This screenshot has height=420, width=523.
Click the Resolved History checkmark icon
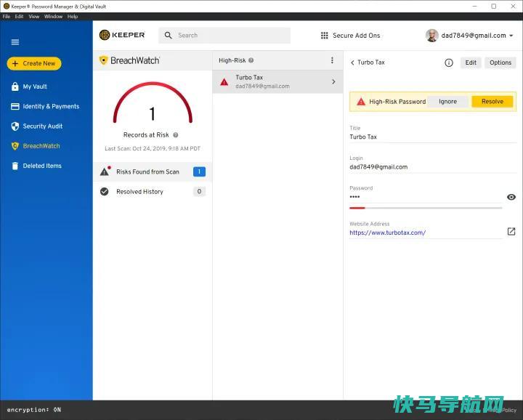coord(105,192)
